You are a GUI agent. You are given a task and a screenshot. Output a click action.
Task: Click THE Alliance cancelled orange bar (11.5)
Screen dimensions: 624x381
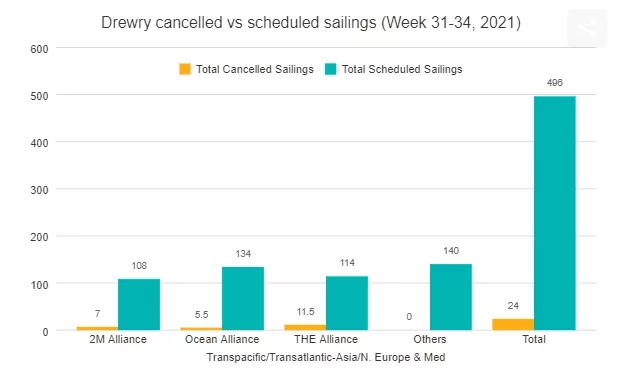tap(305, 327)
